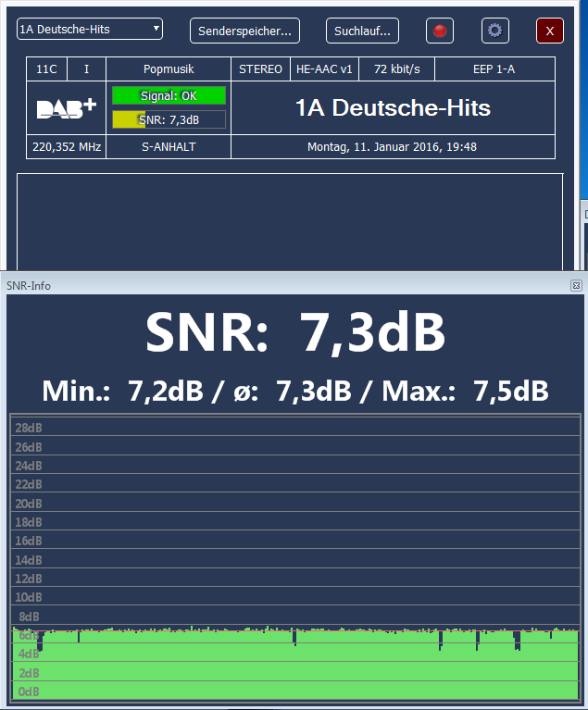Click the EEP 1-A protection cell
Image resolution: width=588 pixels, height=710 pixels.
click(x=494, y=69)
